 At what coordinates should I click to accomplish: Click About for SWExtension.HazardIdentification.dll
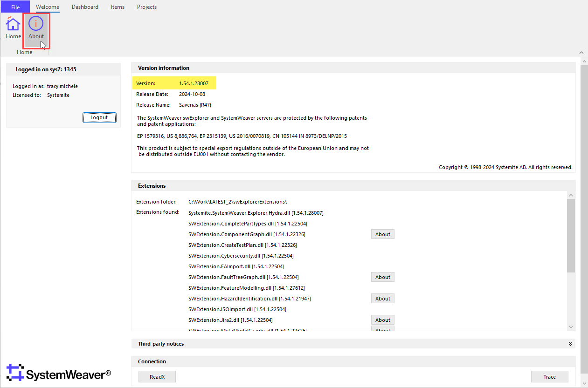tap(383, 299)
